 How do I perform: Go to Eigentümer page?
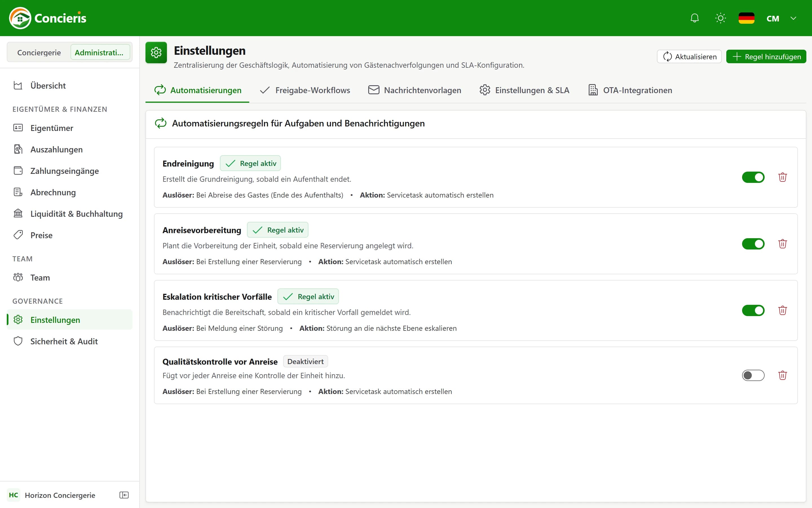coord(69,128)
